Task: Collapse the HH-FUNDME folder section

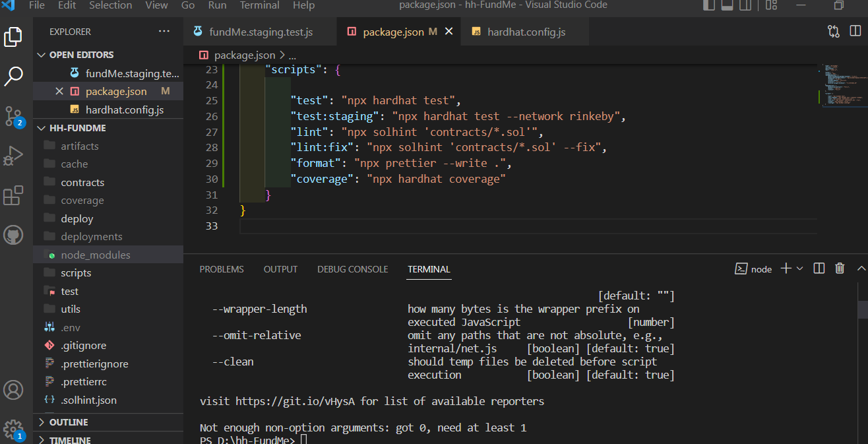Action: click(108, 128)
